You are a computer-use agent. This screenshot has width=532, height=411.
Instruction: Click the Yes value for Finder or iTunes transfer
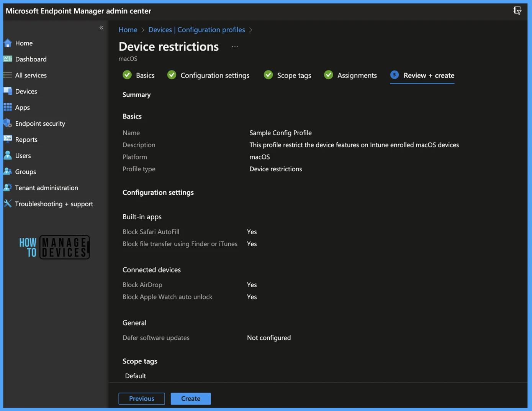(252, 244)
